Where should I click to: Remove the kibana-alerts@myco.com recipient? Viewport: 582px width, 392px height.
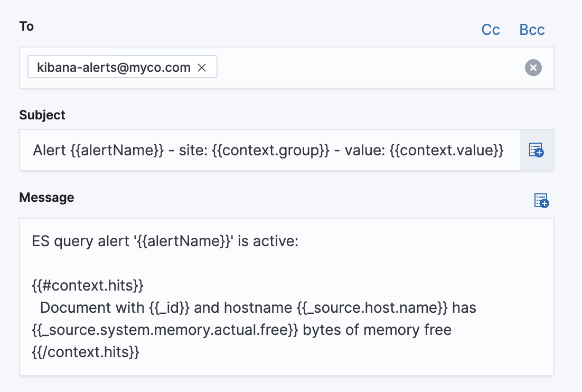(201, 68)
